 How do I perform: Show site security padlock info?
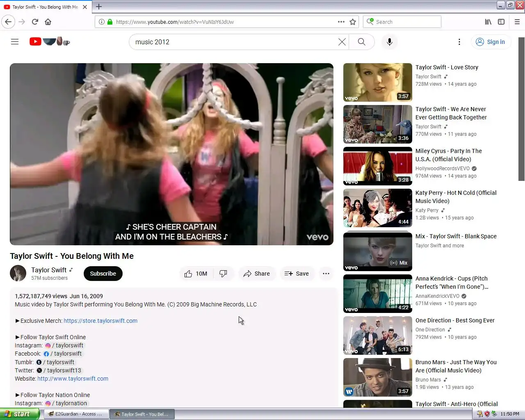(x=110, y=22)
